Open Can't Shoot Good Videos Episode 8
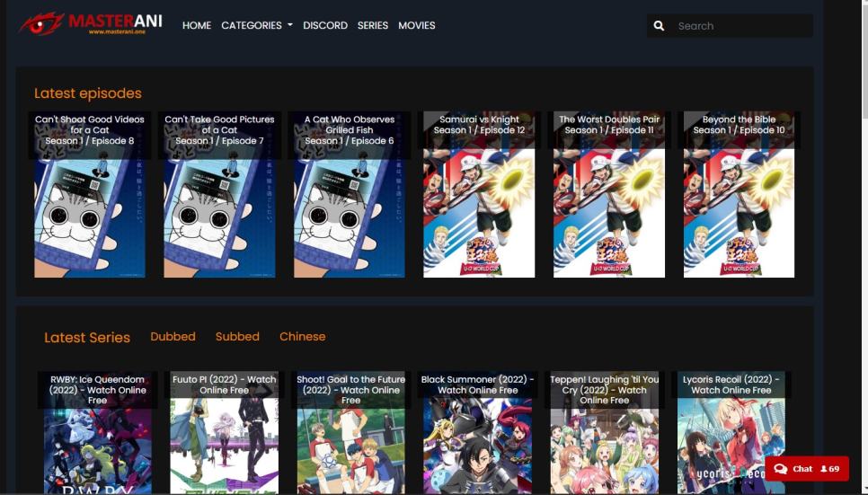 (90, 194)
